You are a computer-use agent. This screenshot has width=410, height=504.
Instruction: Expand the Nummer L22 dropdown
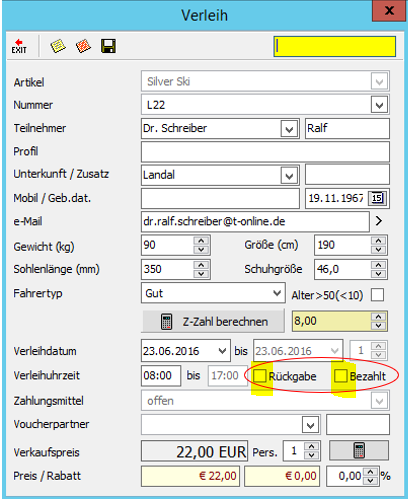point(379,105)
